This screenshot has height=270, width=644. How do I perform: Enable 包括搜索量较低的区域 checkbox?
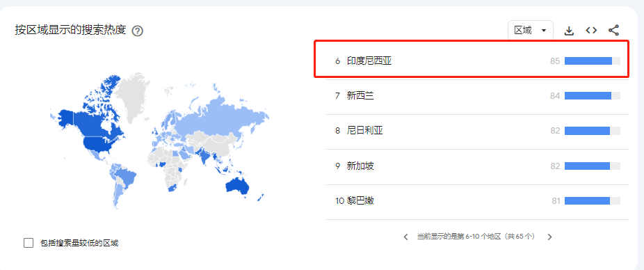(x=29, y=243)
